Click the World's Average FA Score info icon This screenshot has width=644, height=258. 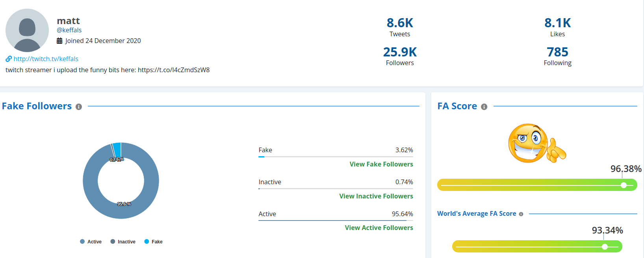click(x=521, y=214)
